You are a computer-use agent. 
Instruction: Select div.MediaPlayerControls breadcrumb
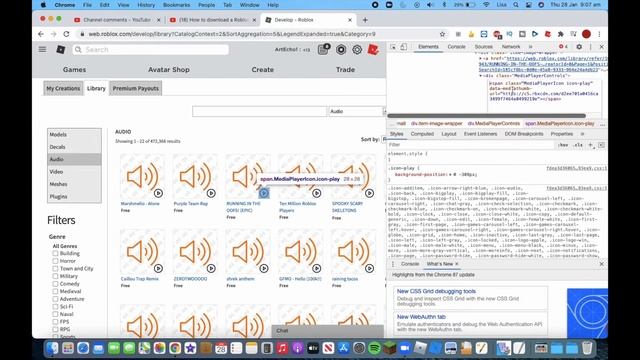click(x=493, y=123)
